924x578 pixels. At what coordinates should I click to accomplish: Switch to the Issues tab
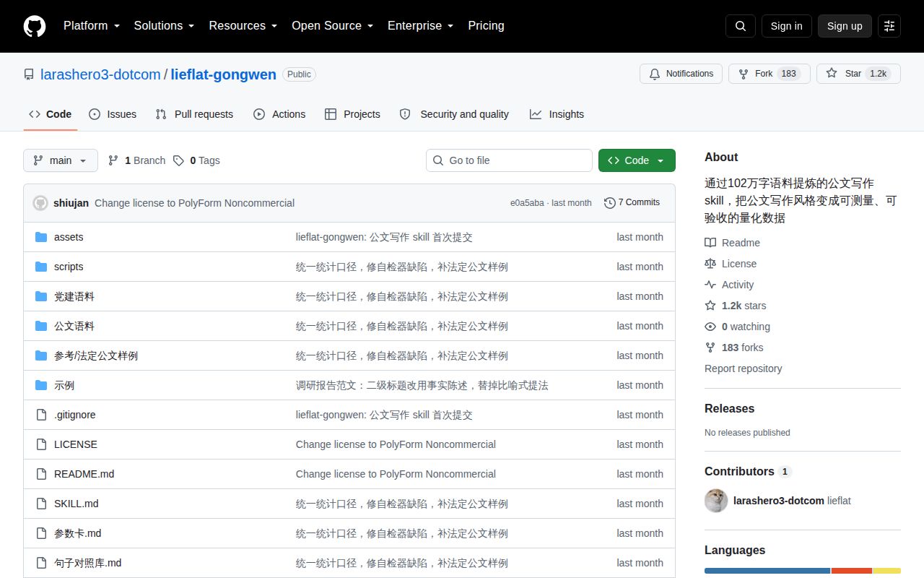113,114
